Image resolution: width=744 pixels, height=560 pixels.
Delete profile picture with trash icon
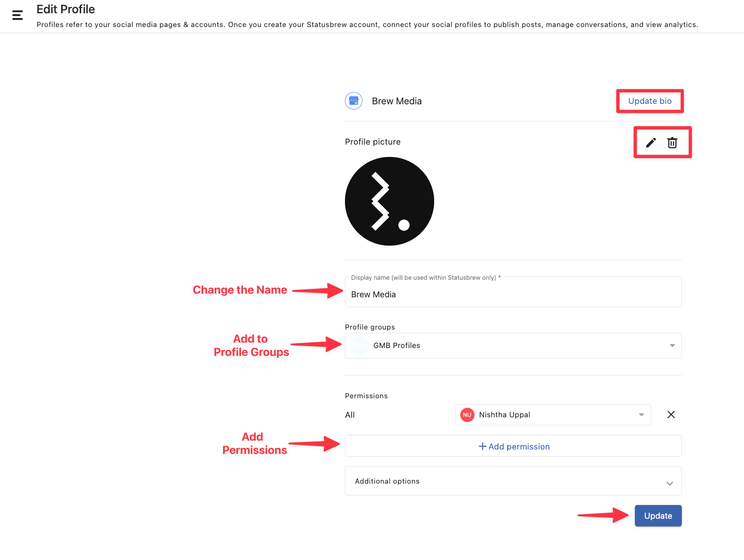coord(672,142)
